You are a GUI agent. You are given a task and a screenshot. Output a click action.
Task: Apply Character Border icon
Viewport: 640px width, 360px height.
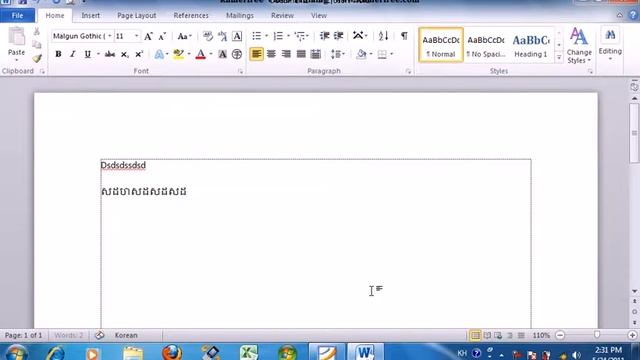click(237, 36)
